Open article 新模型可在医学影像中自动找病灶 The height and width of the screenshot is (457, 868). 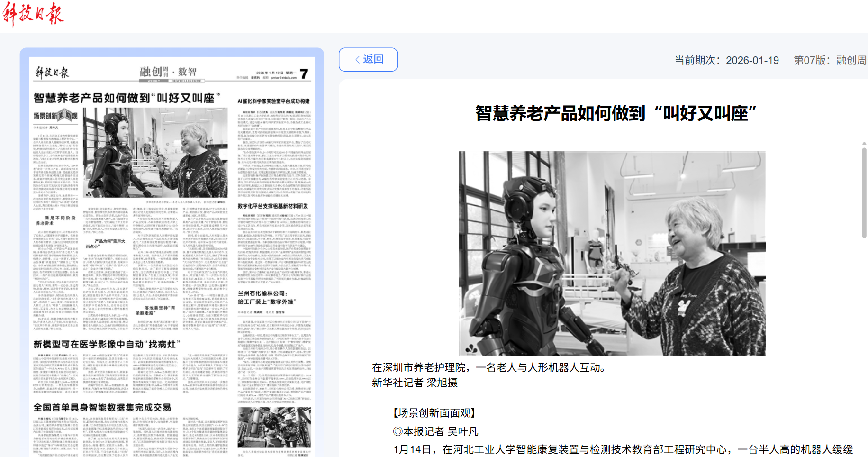pos(107,344)
